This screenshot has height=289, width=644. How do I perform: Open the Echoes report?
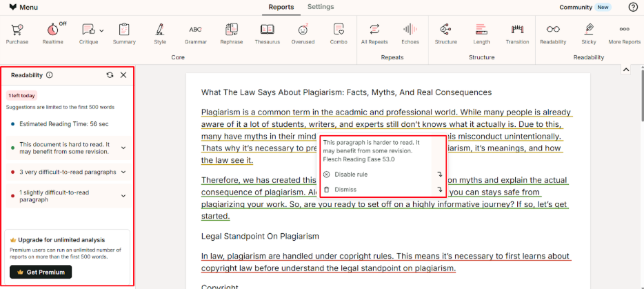410,33
